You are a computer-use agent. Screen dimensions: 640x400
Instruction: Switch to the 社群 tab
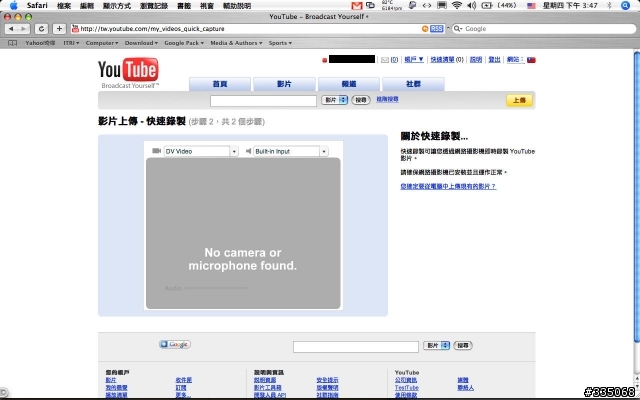[413, 84]
